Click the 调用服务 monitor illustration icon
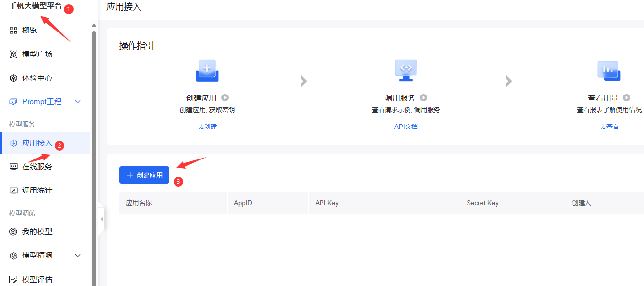644x286 pixels. point(406,70)
